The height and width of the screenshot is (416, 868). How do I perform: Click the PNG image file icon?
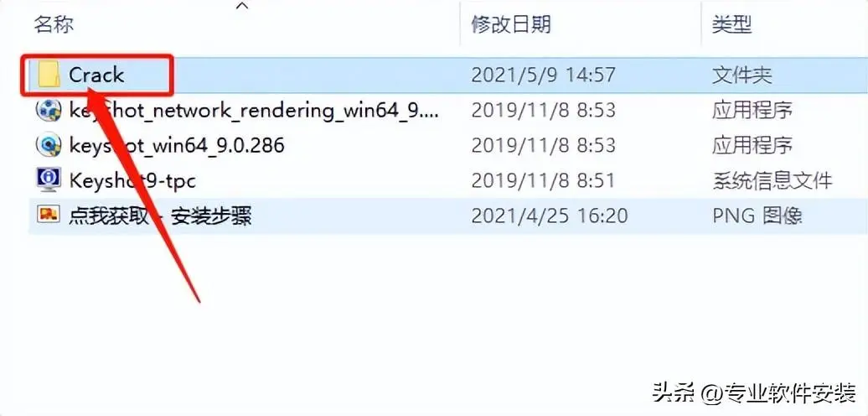point(48,215)
